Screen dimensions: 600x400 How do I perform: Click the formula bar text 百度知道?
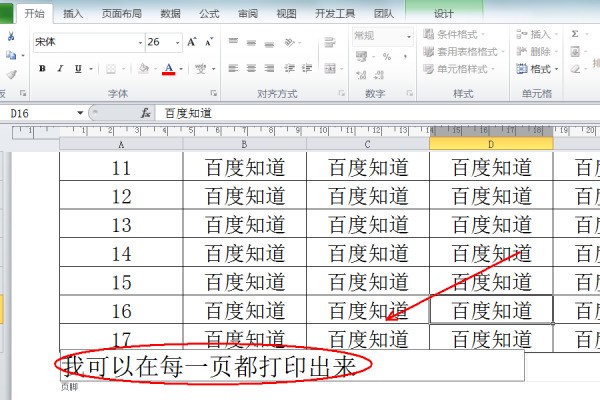188,113
